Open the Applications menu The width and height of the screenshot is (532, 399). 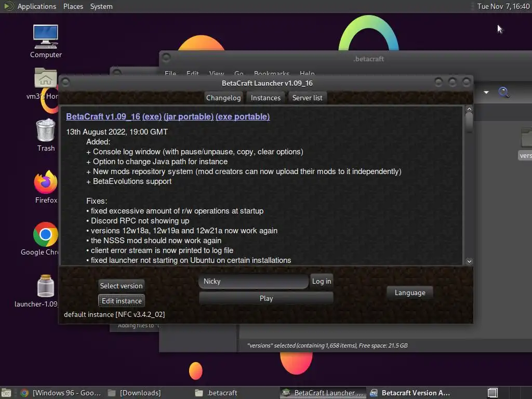(x=37, y=6)
